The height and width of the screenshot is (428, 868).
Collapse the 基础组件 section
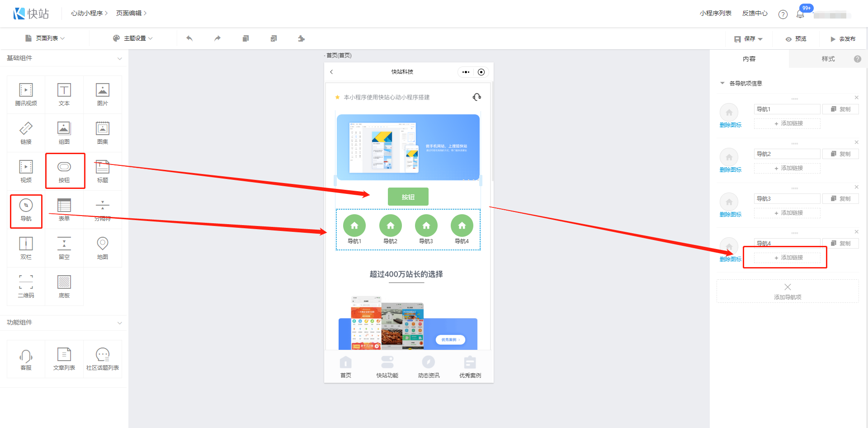[119, 58]
